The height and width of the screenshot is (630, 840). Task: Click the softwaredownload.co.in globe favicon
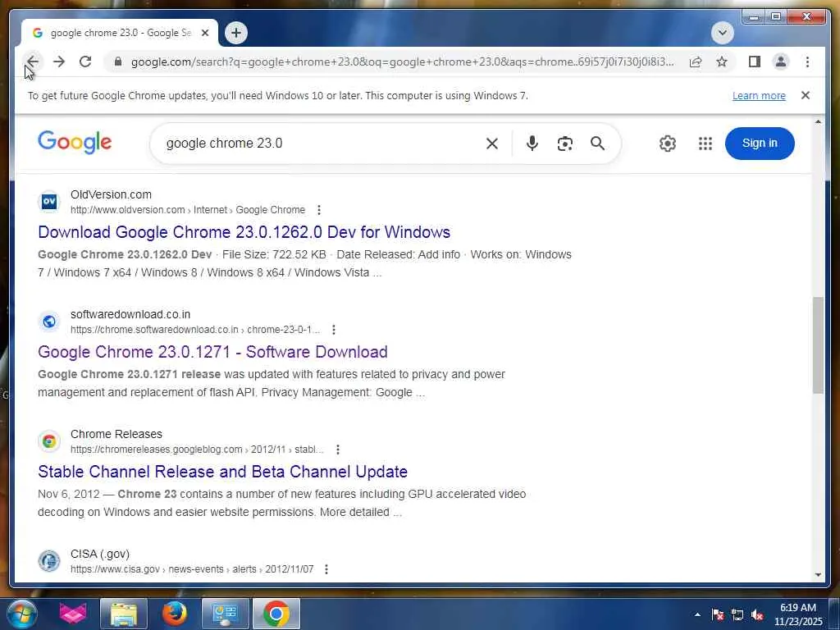(48, 322)
